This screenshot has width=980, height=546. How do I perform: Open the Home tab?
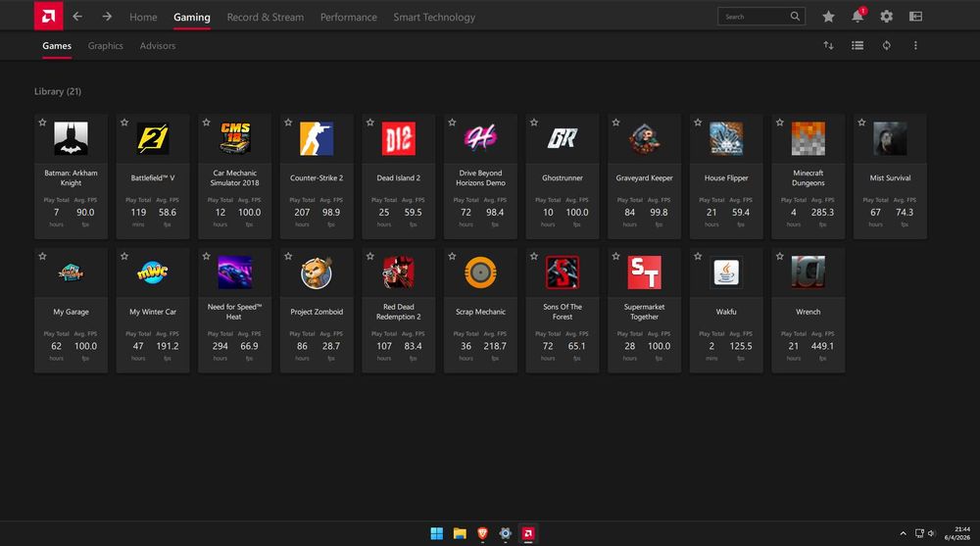coord(143,18)
